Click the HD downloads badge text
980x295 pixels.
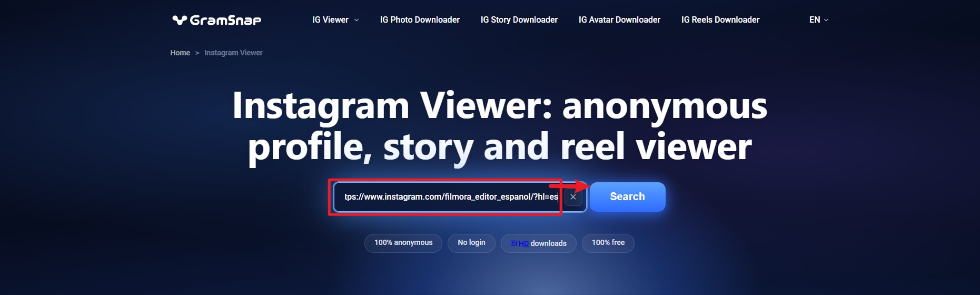(542, 243)
